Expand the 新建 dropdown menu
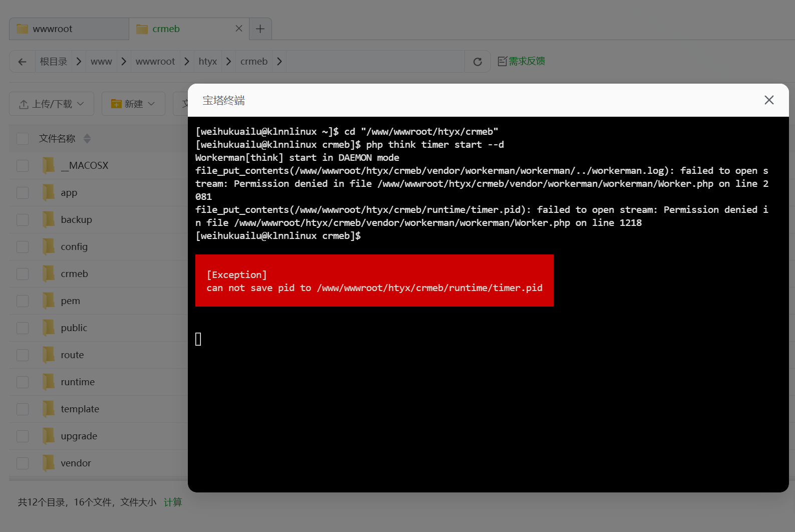 pos(133,104)
